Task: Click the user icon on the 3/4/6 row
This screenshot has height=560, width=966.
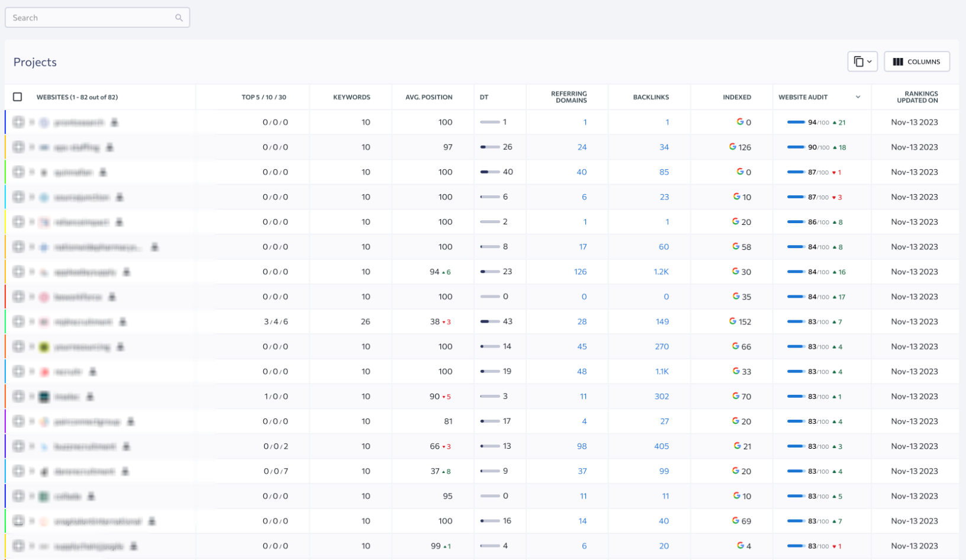Action: point(123,321)
